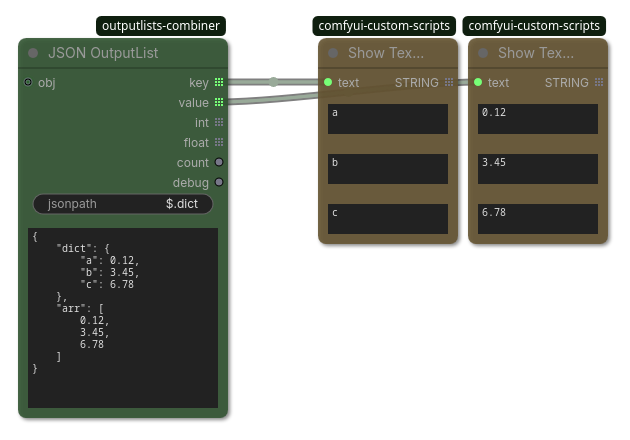The image size is (630, 440).
Task: Click the green text input of first Show Text node
Action: (x=328, y=82)
